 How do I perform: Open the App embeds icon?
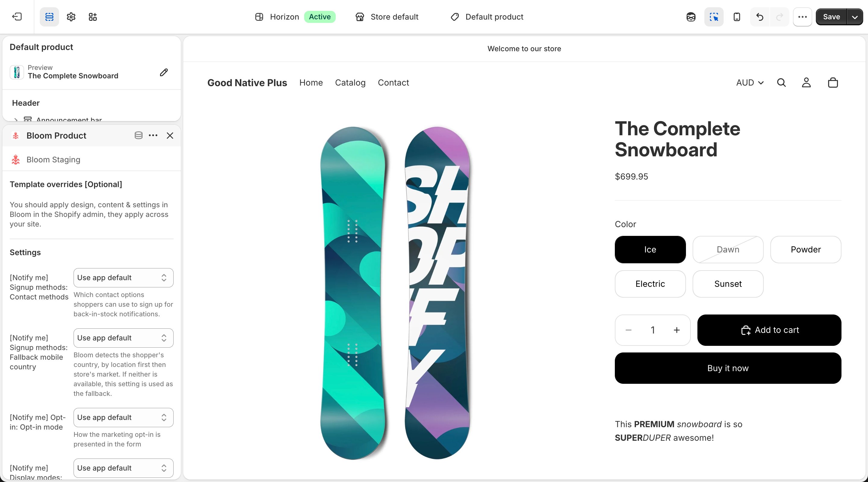point(93,17)
